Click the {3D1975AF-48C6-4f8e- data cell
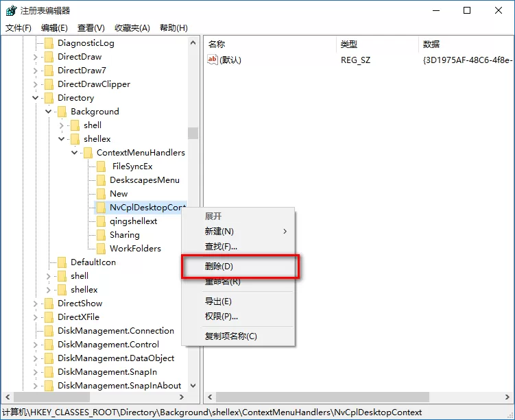 point(468,60)
